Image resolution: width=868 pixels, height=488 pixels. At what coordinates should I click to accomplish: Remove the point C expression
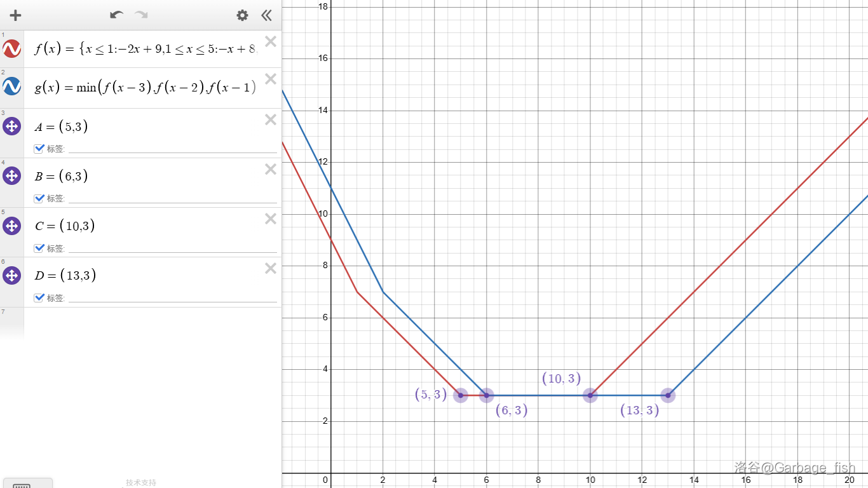click(x=271, y=219)
